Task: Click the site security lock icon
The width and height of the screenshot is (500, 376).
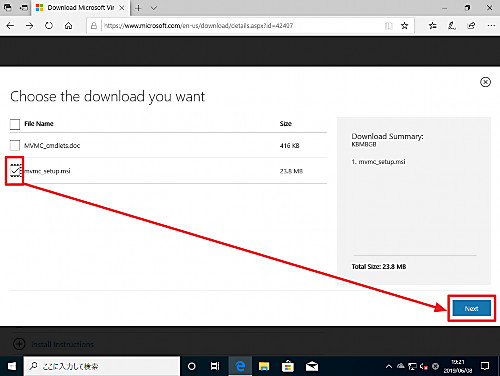Action: click(x=94, y=26)
